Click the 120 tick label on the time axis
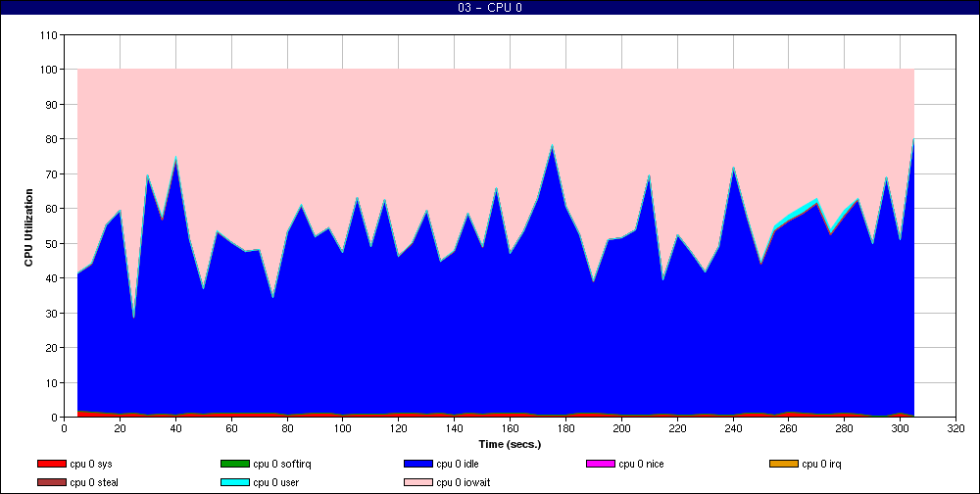The width and height of the screenshot is (980, 494). click(x=399, y=428)
